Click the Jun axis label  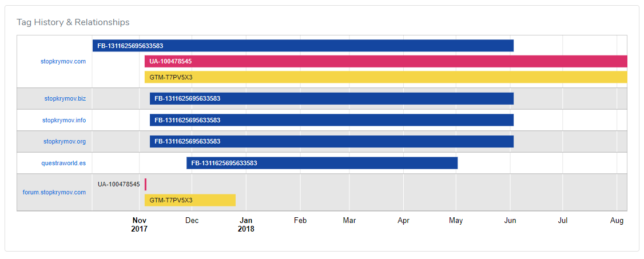tap(510, 221)
